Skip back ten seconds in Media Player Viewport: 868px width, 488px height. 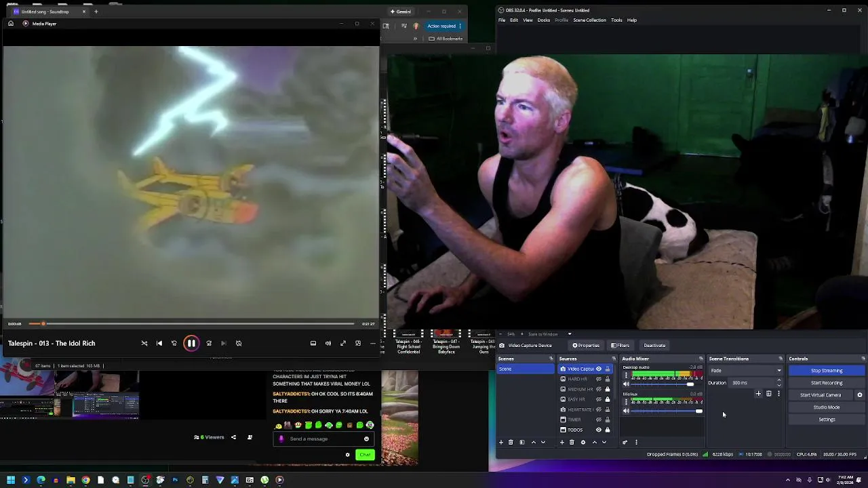point(174,343)
